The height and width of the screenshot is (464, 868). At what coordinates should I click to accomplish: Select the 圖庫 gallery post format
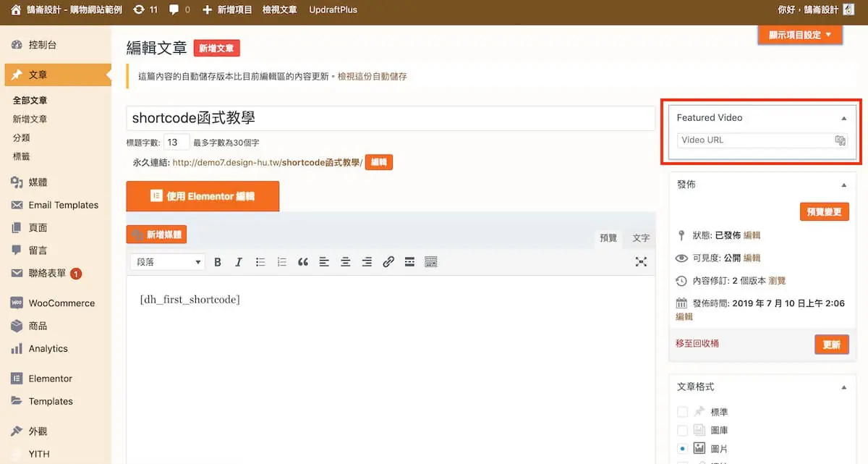pos(682,430)
